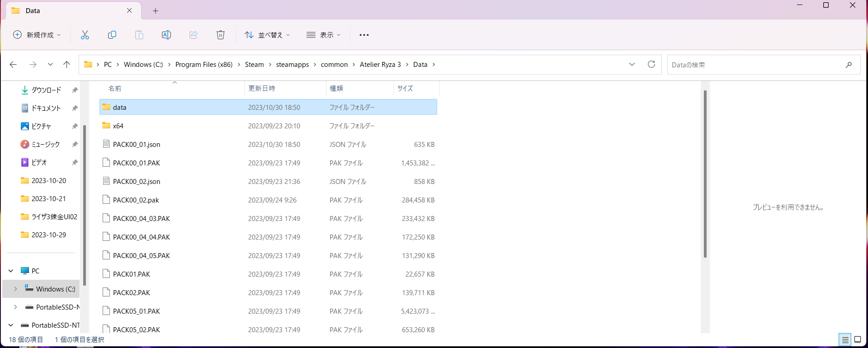
Task: Expand the address bar history dropdown
Action: coord(632,64)
